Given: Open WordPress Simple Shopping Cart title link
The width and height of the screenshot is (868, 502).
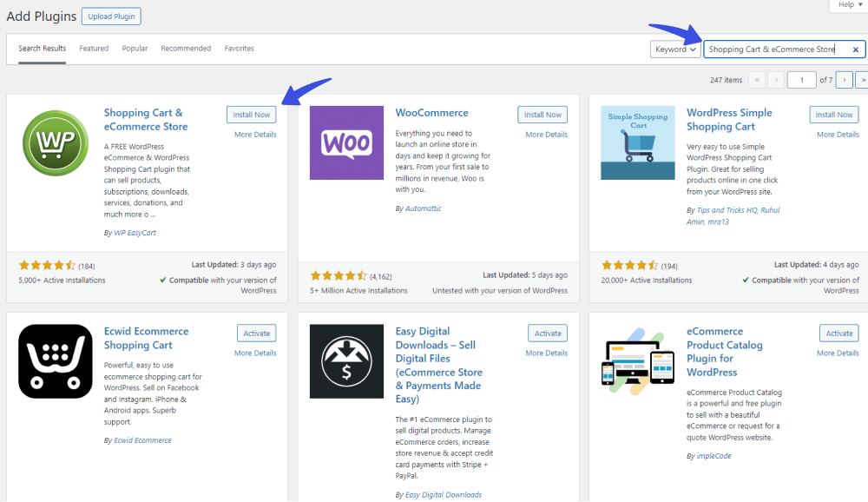Looking at the screenshot, I should [x=729, y=120].
